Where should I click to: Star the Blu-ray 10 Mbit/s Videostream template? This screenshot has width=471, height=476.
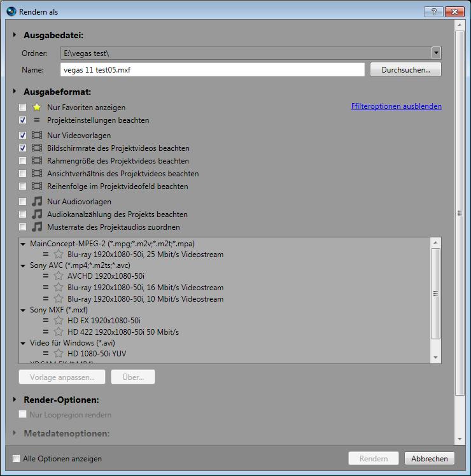click(59, 298)
